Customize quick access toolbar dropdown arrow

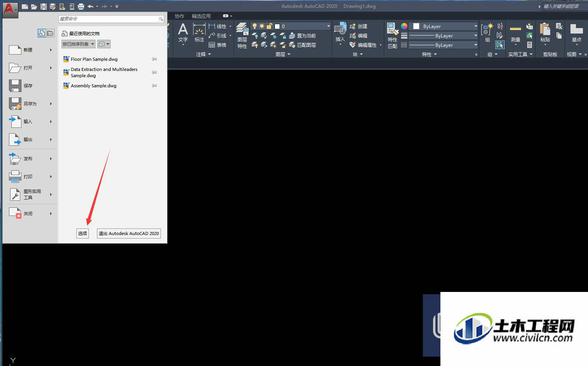[x=117, y=6]
